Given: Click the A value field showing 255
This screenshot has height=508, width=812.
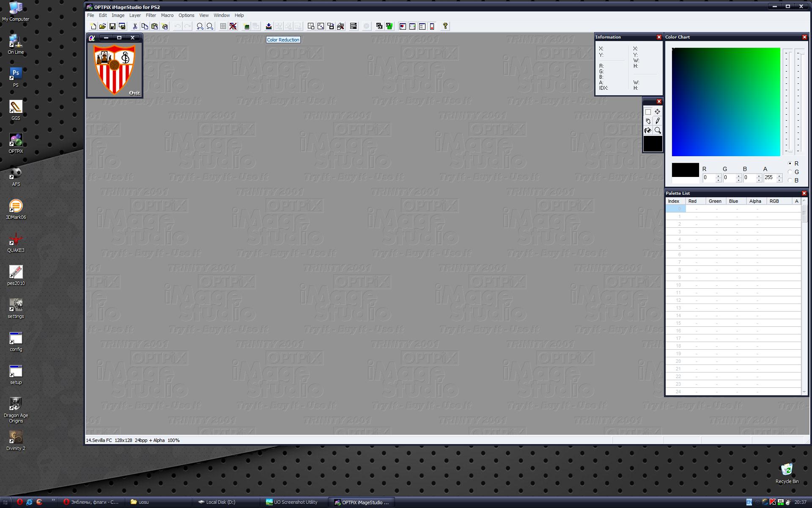Looking at the screenshot, I should 770,178.
